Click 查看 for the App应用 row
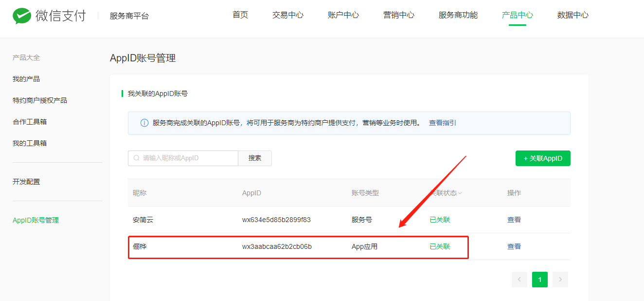The width and height of the screenshot is (644, 301). click(514, 246)
